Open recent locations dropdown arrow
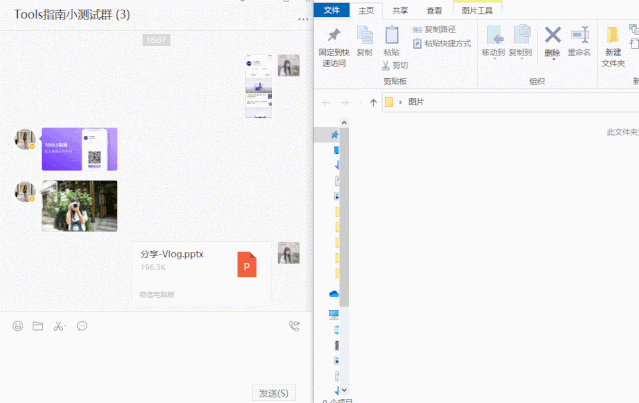 tap(360, 102)
